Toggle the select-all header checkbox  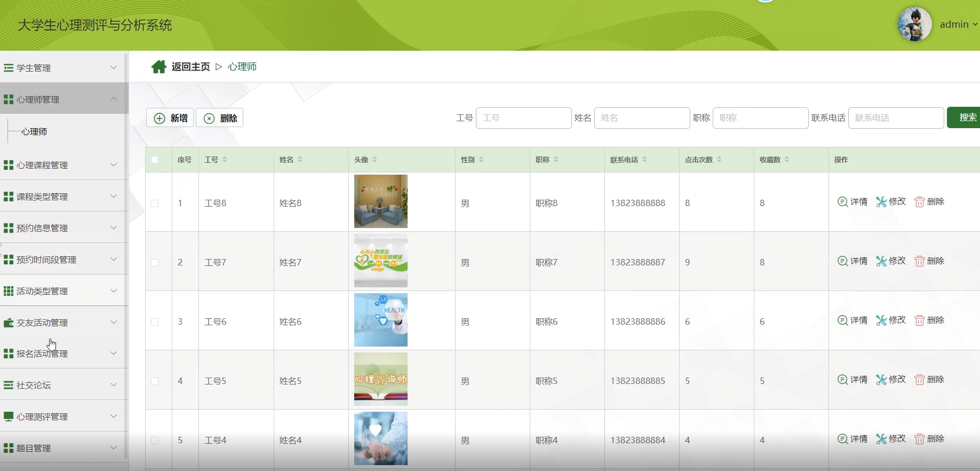pyautogui.click(x=155, y=160)
